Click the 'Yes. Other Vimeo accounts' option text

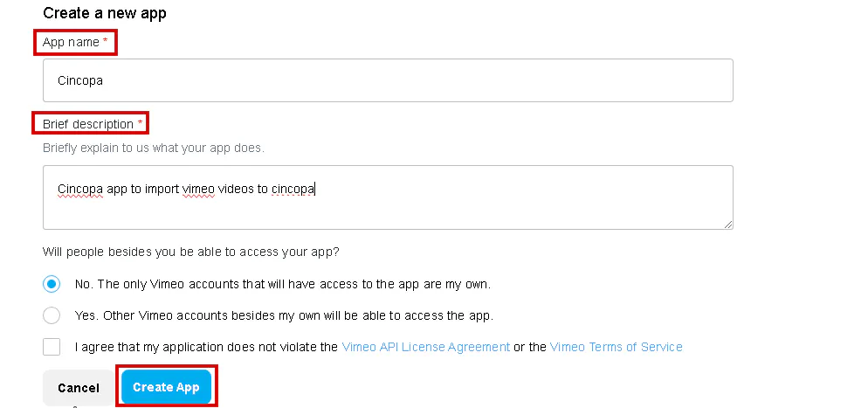pos(284,315)
